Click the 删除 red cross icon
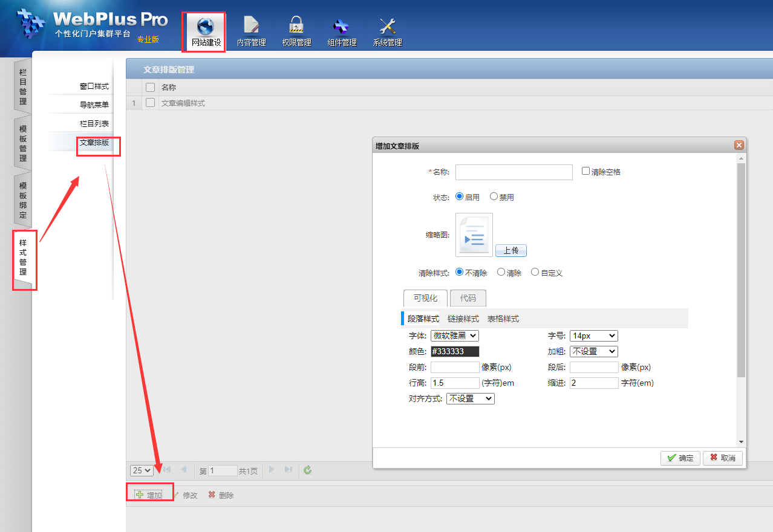The image size is (773, 532). pyautogui.click(x=212, y=495)
